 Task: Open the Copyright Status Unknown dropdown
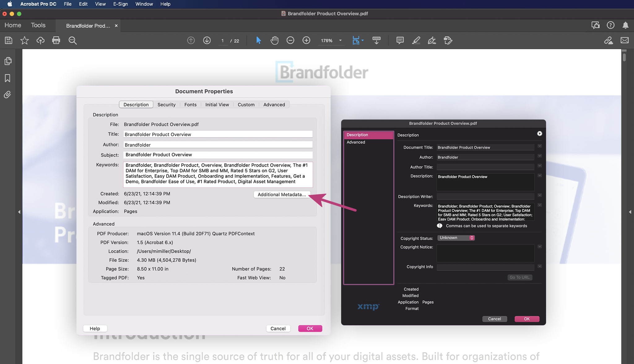click(456, 238)
